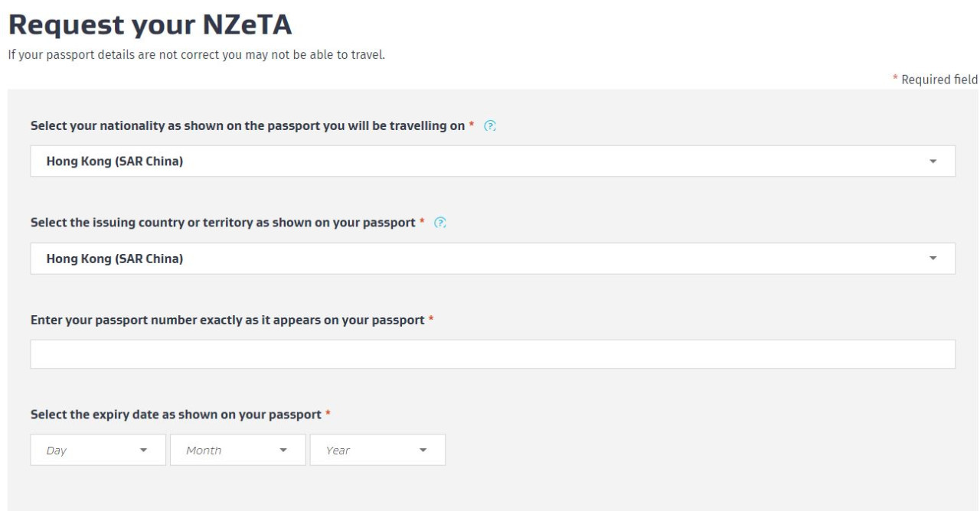Open the expiry Day dropdown

97,450
